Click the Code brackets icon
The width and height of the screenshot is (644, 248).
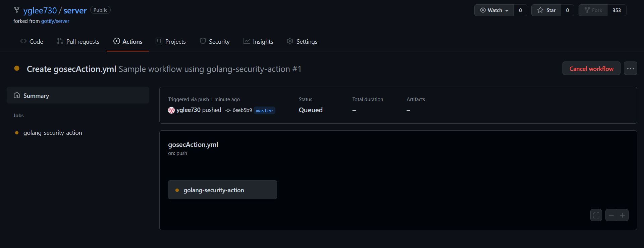23,41
